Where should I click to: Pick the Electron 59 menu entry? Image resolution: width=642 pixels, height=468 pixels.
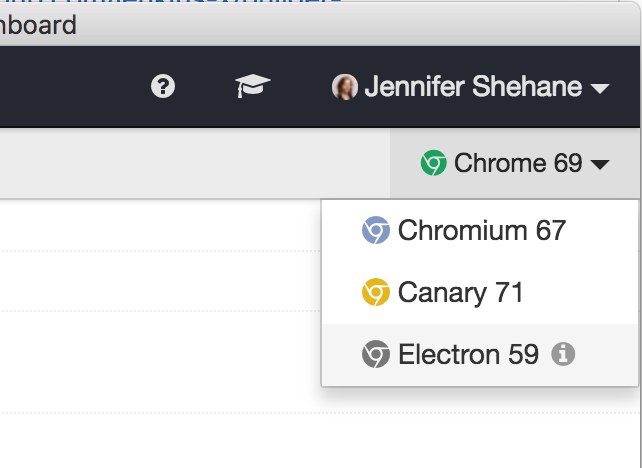[468, 354]
